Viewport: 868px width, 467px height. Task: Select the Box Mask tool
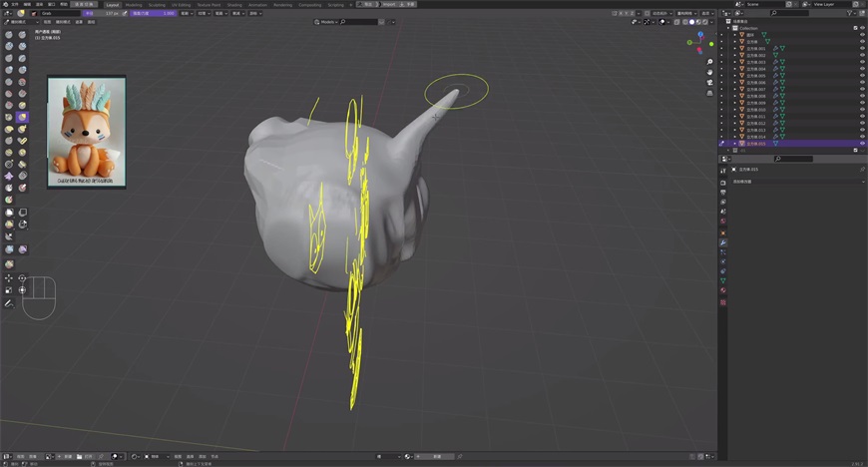[9, 213]
